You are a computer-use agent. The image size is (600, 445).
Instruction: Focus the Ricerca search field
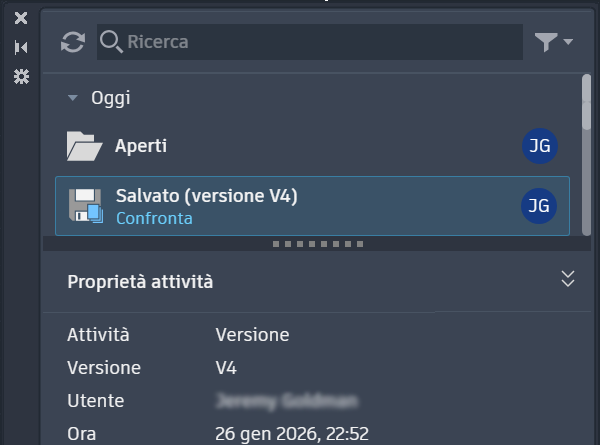pos(320,42)
